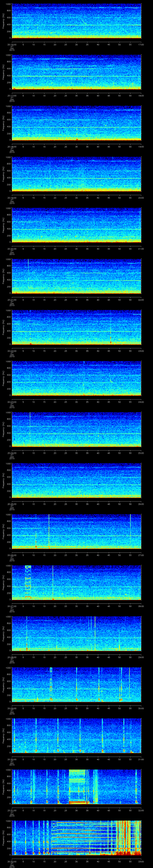Screen dimensions: 153x868
Task: Click the 20:26:00 start time label
Action: 12,555
